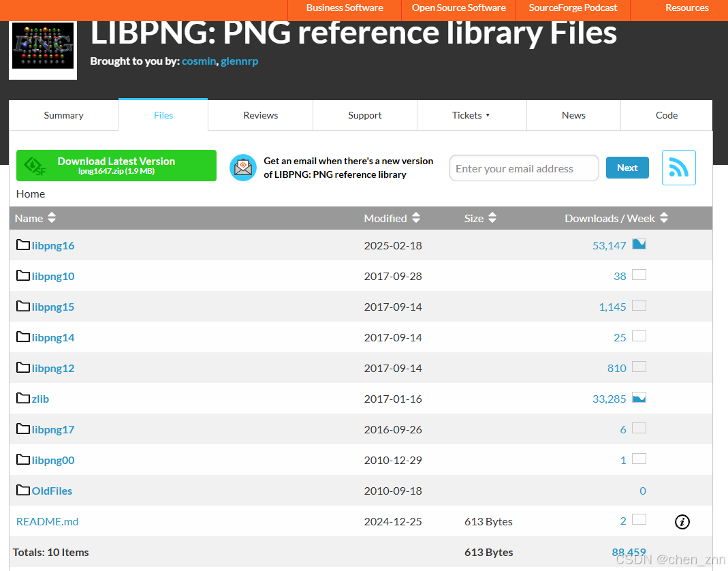This screenshot has height=571, width=728.
Task: Open the Open Source Software menu
Action: click(458, 8)
